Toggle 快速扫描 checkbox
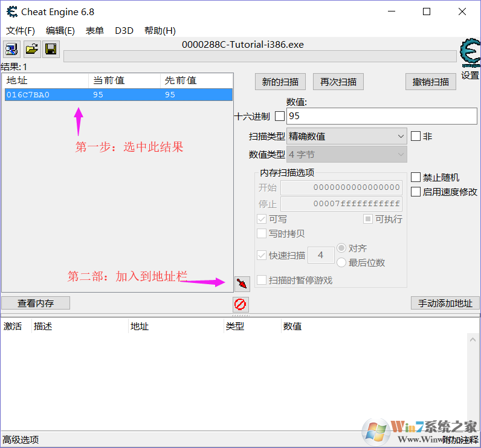 pyautogui.click(x=262, y=255)
